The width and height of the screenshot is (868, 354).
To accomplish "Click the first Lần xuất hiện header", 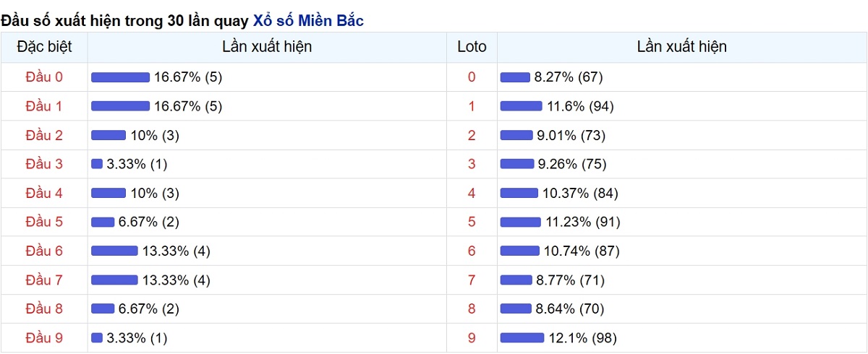I will point(267,47).
